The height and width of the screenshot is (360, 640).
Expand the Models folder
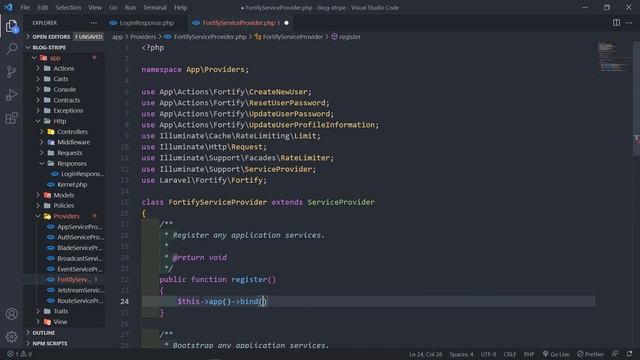[63, 195]
